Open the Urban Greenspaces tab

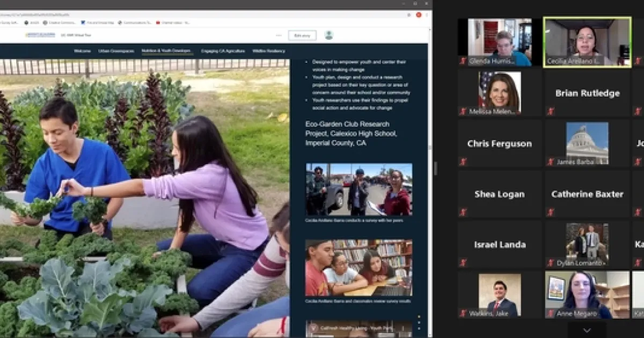pyautogui.click(x=116, y=51)
